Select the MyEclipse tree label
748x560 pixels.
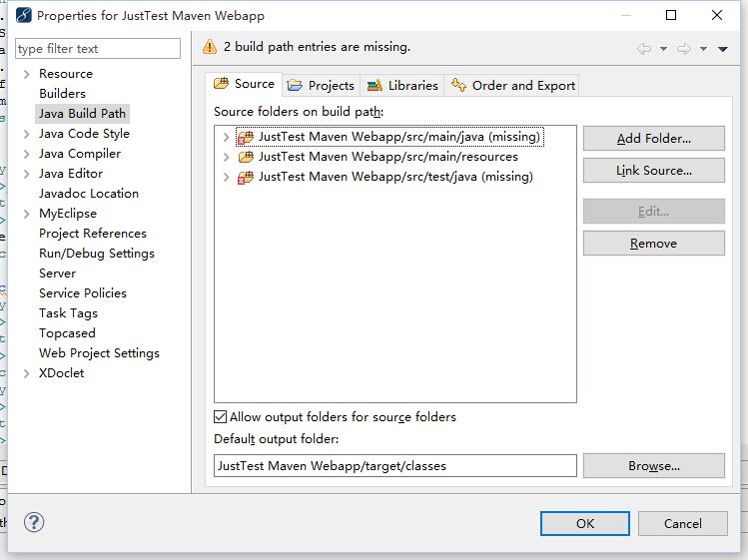[x=68, y=214]
